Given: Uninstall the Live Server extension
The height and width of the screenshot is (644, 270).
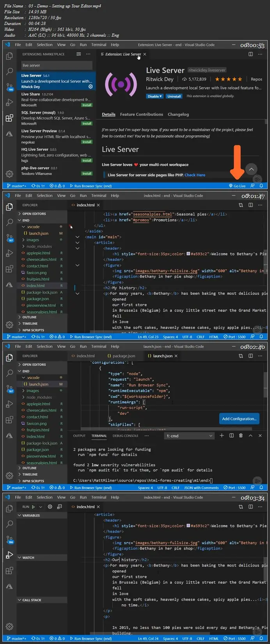Looking at the screenshot, I should (174, 96).
